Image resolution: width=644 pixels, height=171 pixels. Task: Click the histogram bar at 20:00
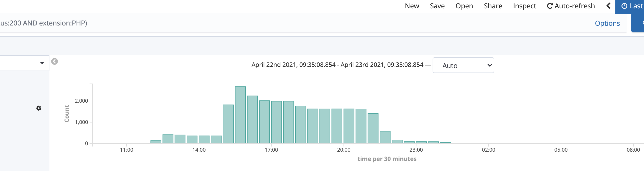349,126
